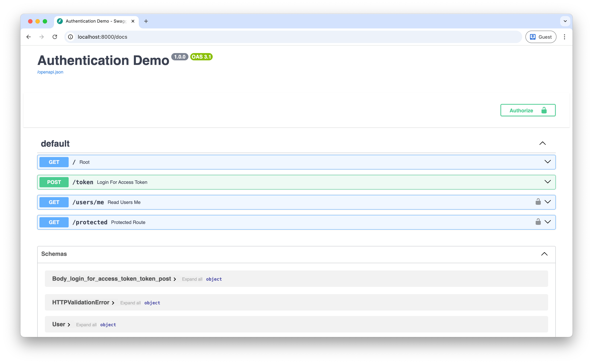This screenshot has width=593, height=364.
Task: Click the lock icon on /users/me row
Action: [538, 202]
